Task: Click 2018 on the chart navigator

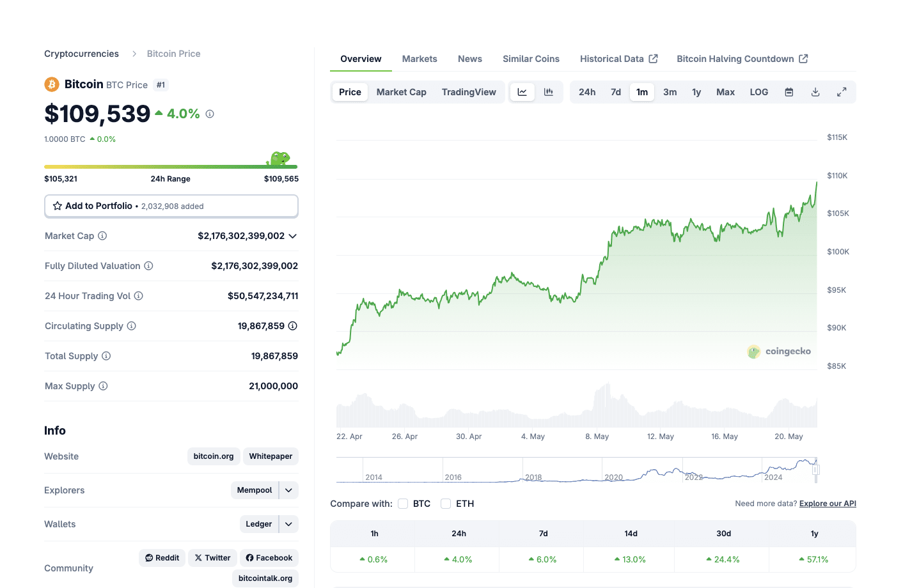Action: pyautogui.click(x=533, y=477)
